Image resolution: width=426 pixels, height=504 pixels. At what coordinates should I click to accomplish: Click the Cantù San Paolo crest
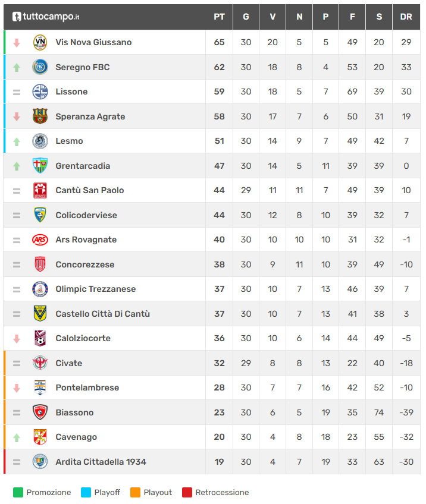(40, 190)
